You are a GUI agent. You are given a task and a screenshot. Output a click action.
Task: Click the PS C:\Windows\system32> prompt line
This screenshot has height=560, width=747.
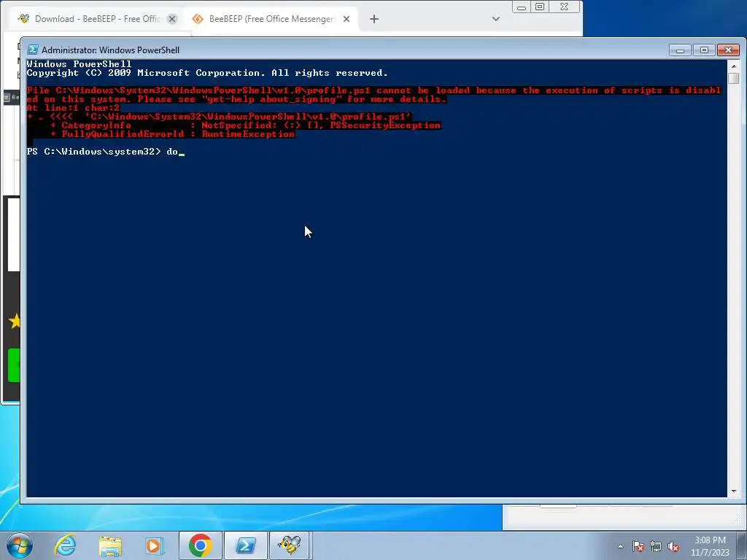coord(106,152)
